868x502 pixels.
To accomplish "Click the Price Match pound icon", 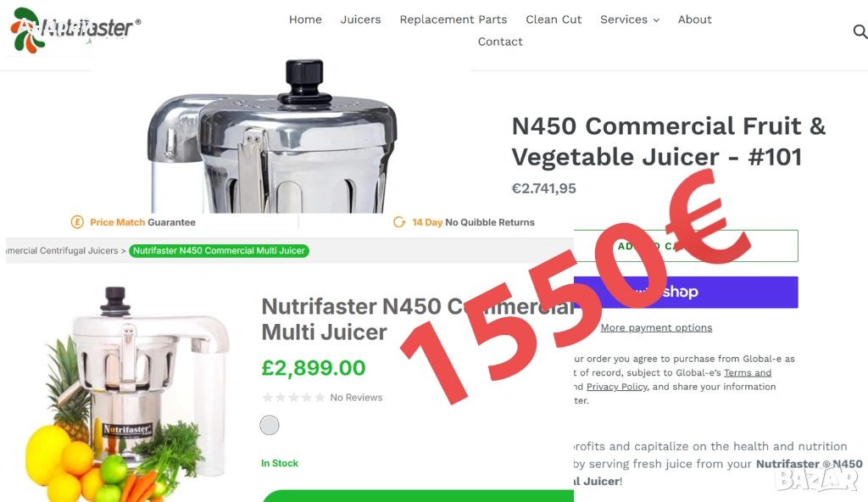I will tap(77, 222).
